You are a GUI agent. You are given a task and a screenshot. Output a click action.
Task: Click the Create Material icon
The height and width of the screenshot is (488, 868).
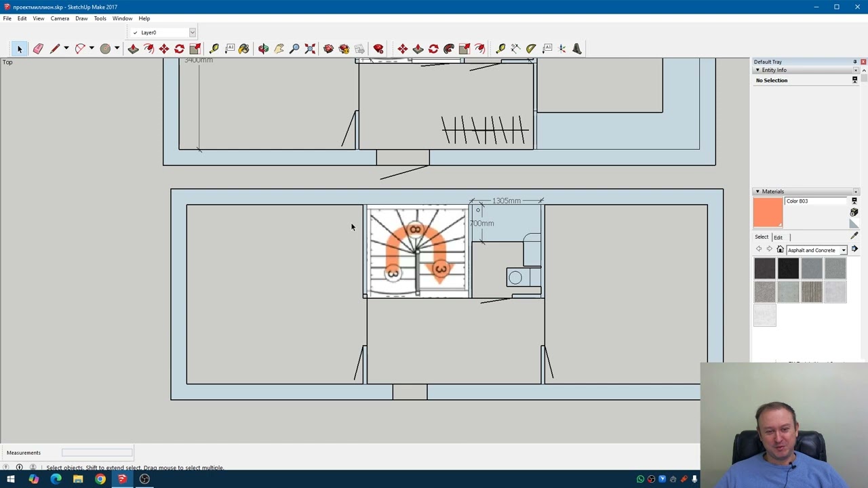click(x=854, y=213)
